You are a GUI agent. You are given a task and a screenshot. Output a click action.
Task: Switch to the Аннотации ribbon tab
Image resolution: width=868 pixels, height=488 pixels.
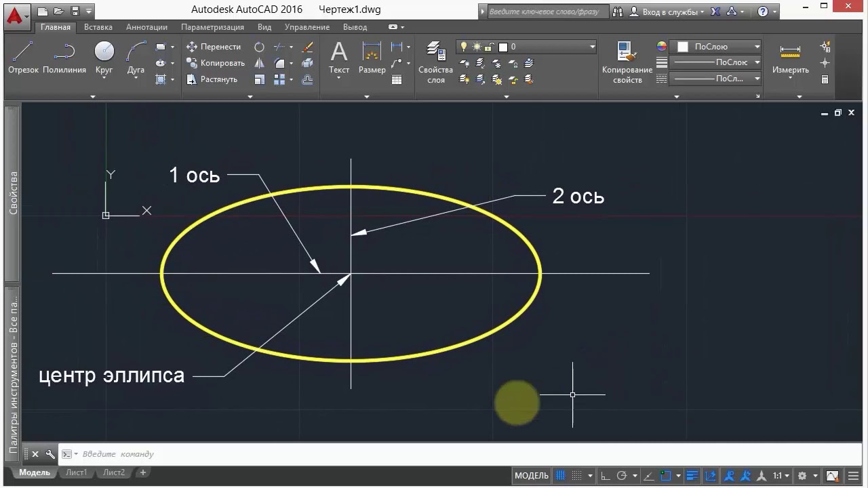tap(146, 27)
